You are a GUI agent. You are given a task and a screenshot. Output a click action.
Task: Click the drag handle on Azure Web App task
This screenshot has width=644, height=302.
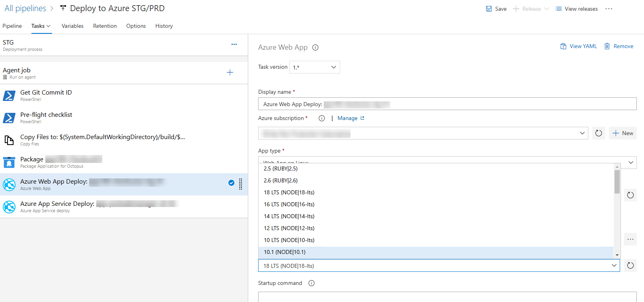[x=241, y=184]
